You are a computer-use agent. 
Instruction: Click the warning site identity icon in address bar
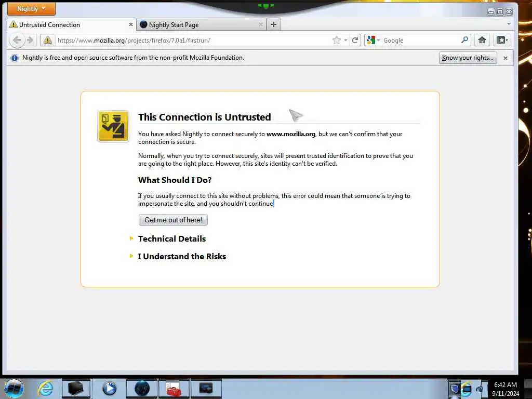coord(48,40)
